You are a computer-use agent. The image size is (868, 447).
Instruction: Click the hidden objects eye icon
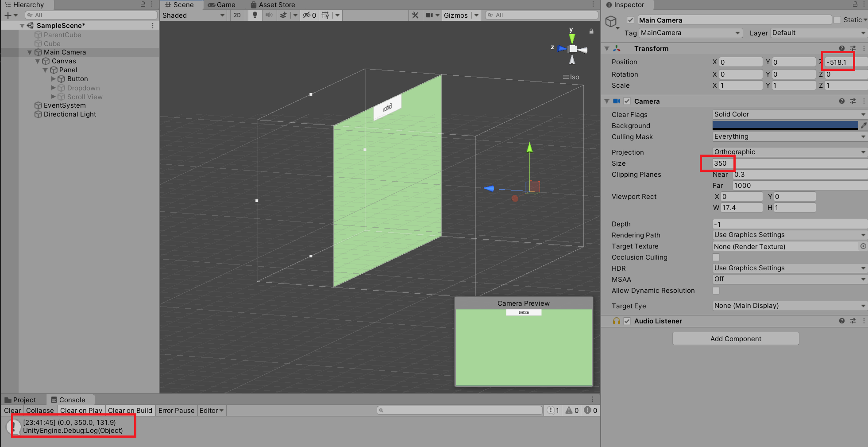tap(307, 15)
